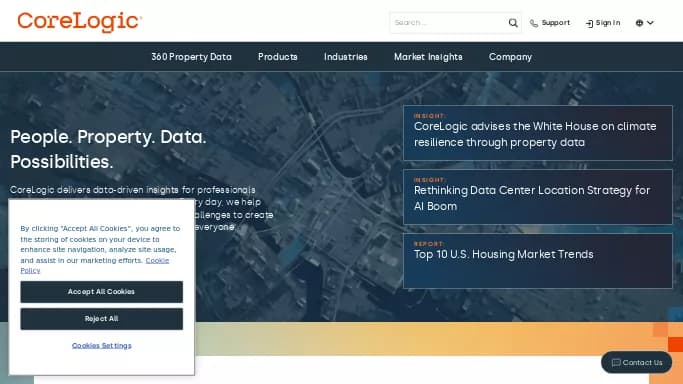
Task: Open the Cookie Policy link
Action: pos(157,260)
